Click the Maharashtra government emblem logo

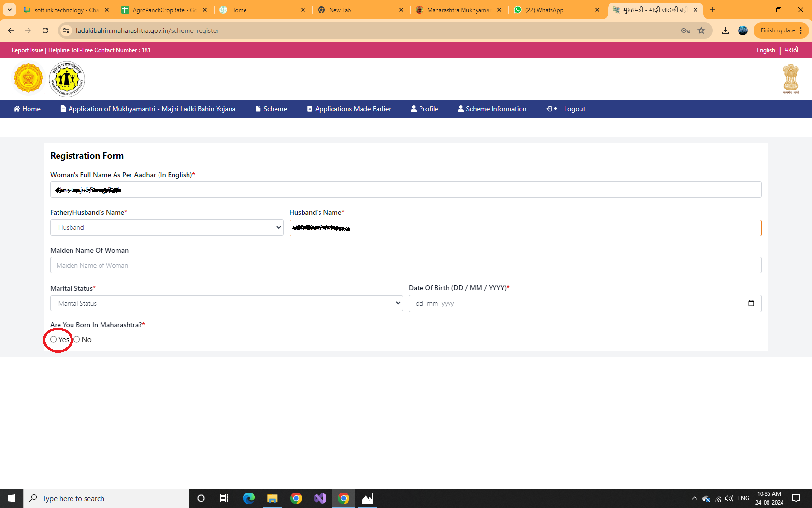28,78
